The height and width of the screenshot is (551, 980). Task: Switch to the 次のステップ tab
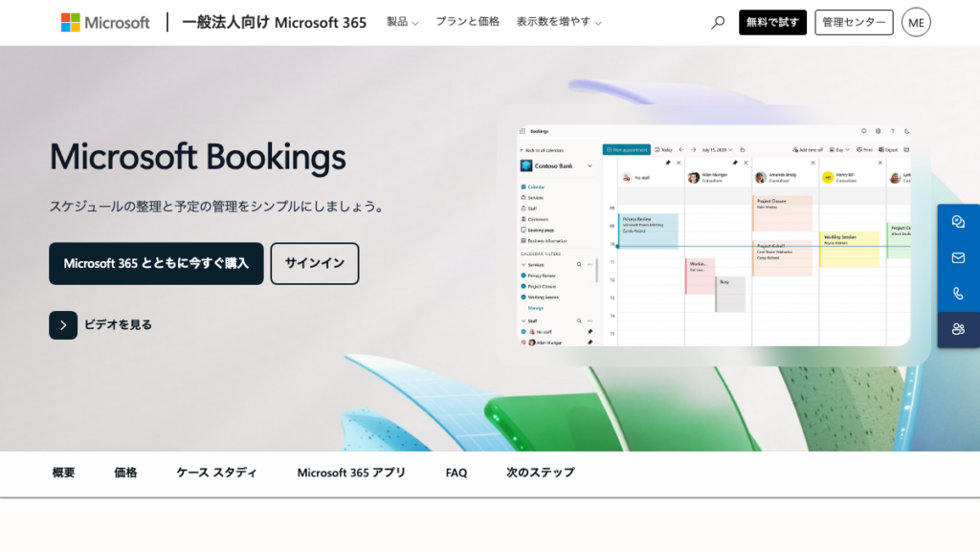pos(540,473)
